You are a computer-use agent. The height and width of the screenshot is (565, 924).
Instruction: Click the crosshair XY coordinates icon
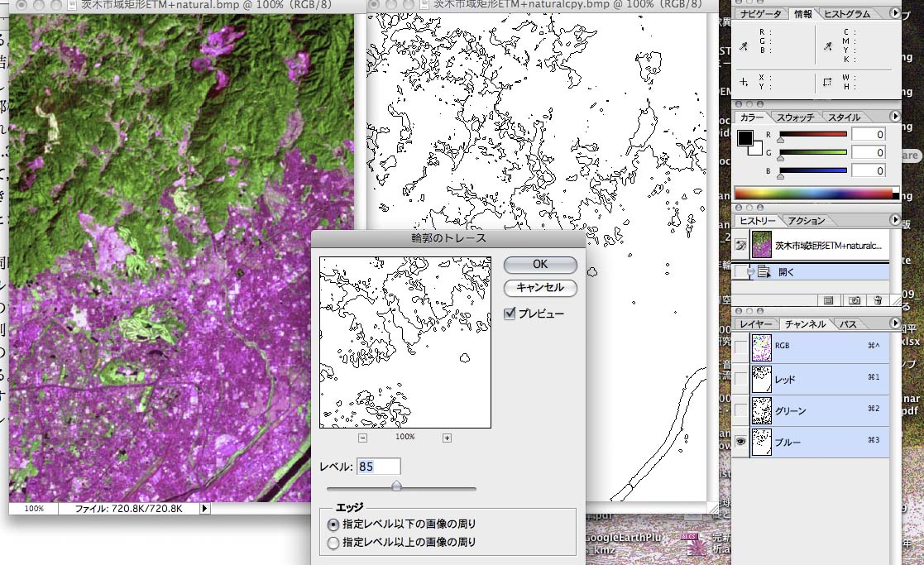tap(744, 82)
